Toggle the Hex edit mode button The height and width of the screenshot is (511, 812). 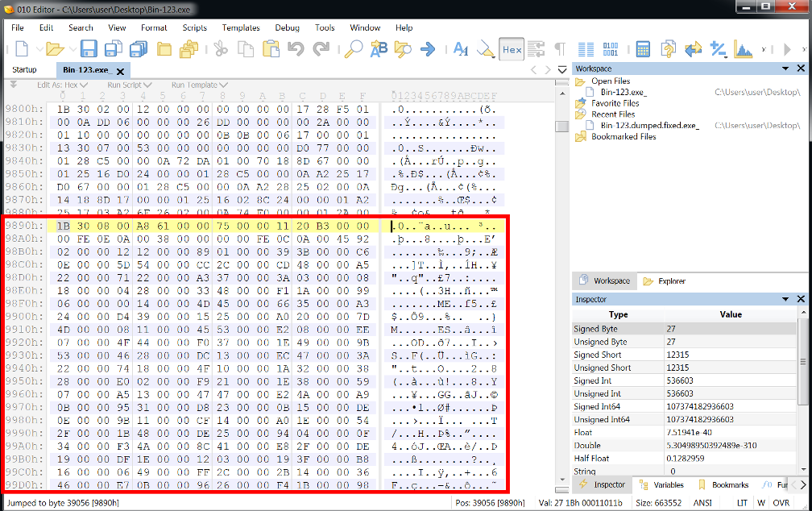point(512,50)
